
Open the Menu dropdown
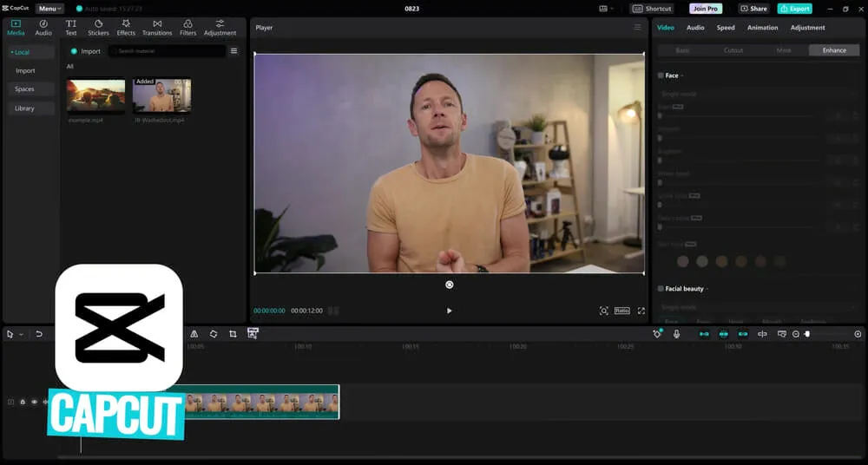[x=49, y=9]
